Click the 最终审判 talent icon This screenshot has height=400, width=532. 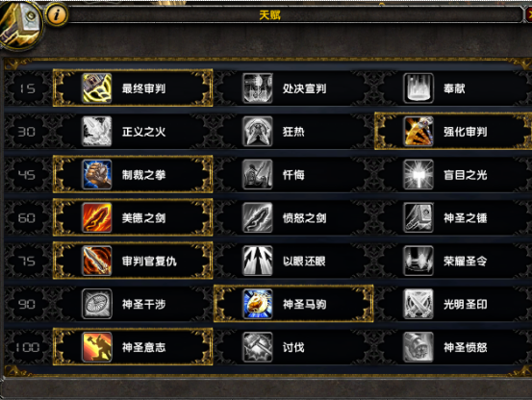tap(97, 88)
